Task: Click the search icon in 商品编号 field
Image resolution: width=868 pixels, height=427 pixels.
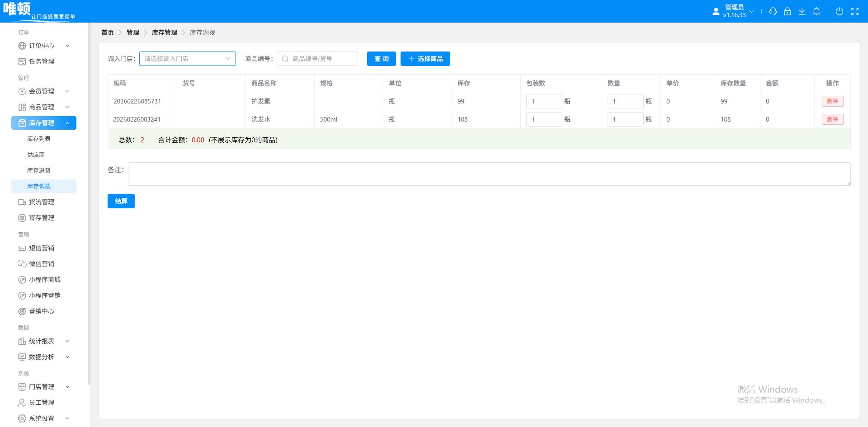Action: [285, 59]
